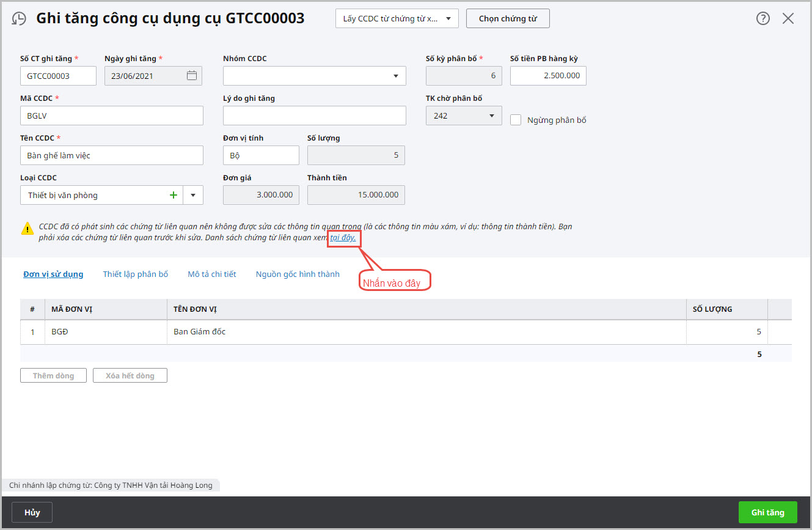Switch to the Thiết lập phân bổ tab
The image size is (812, 530).
[135, 274]
